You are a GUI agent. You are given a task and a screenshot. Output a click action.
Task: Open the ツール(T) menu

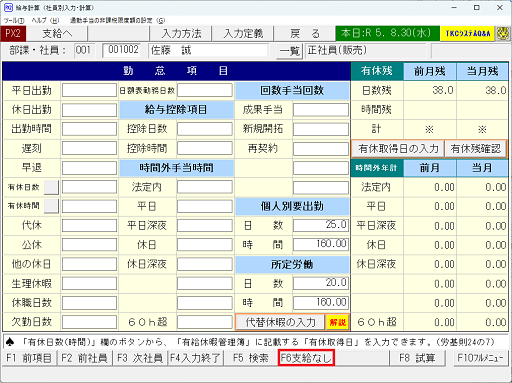(x=14, y=20)
